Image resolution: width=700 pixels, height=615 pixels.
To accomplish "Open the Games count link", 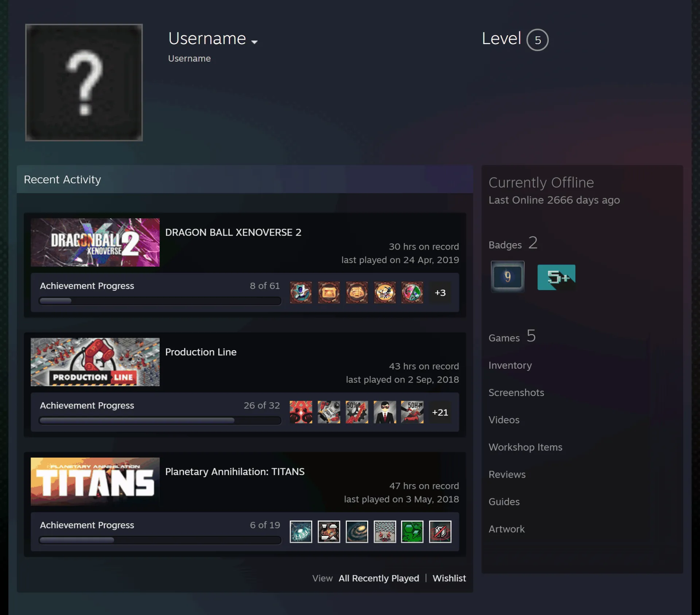I will click(x=512, y=336).
